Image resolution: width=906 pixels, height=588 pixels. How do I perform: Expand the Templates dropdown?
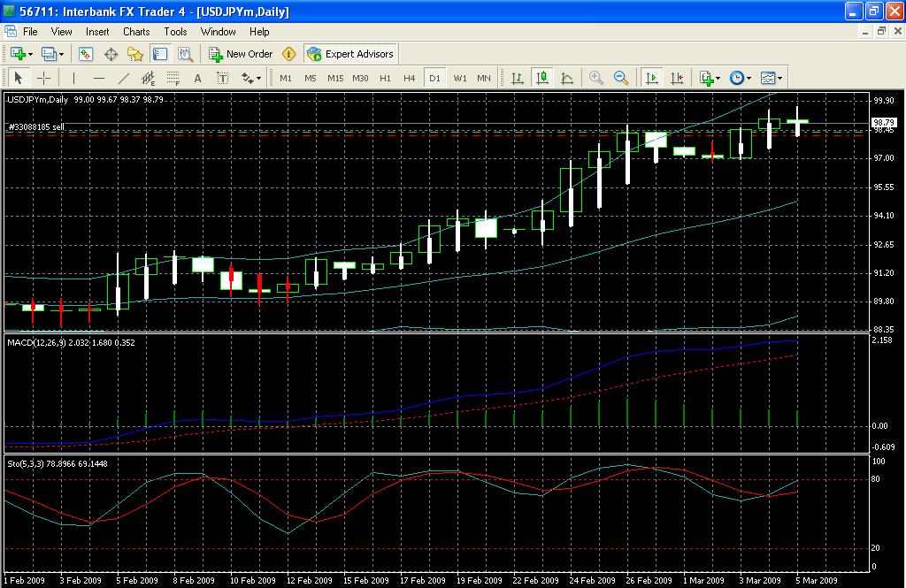click(770, 78)
